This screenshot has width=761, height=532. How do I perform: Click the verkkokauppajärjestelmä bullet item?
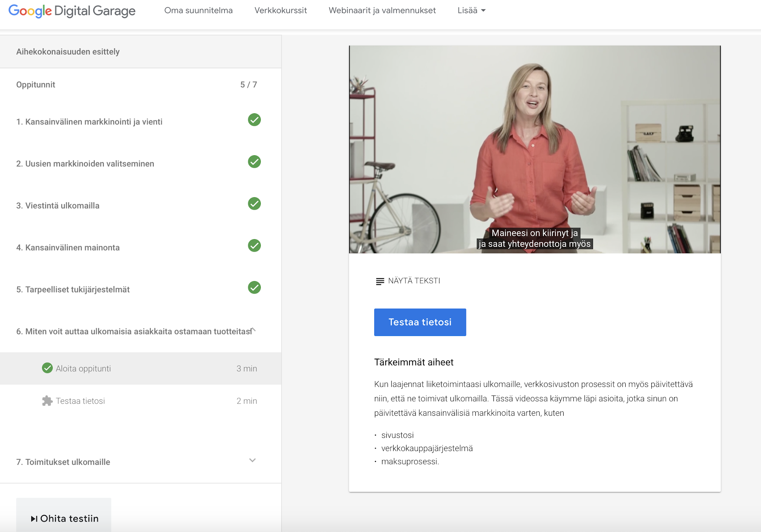click(x=427, y=448)
